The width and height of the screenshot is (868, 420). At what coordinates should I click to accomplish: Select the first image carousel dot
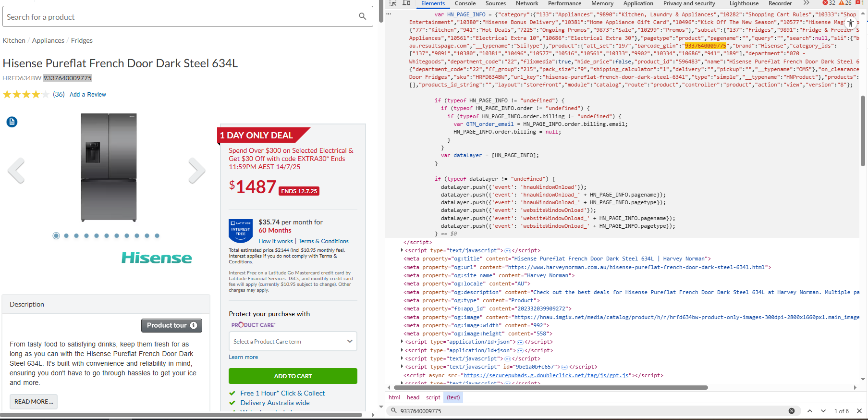(x=56, y=235)
